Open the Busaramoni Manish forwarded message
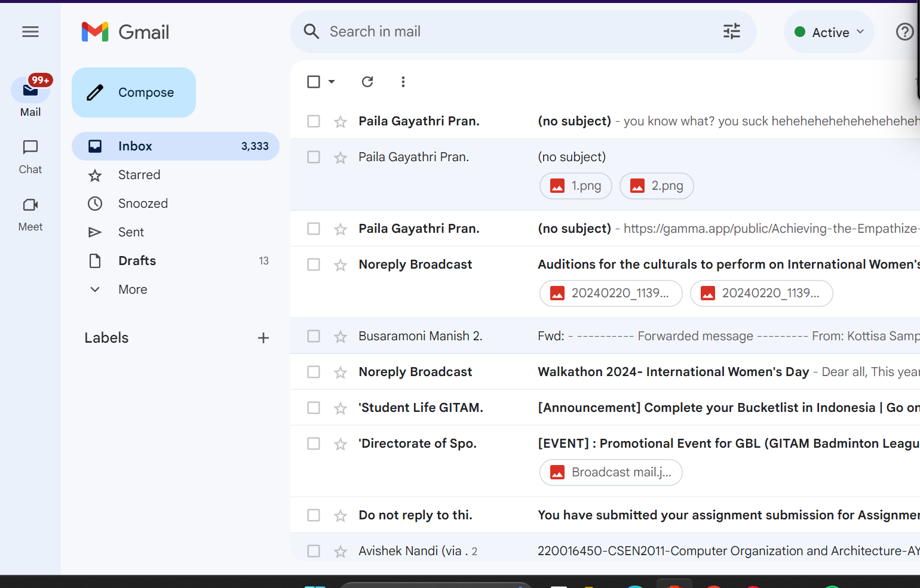Viewport: 920px width, 588px height. [x=605, y=336]
